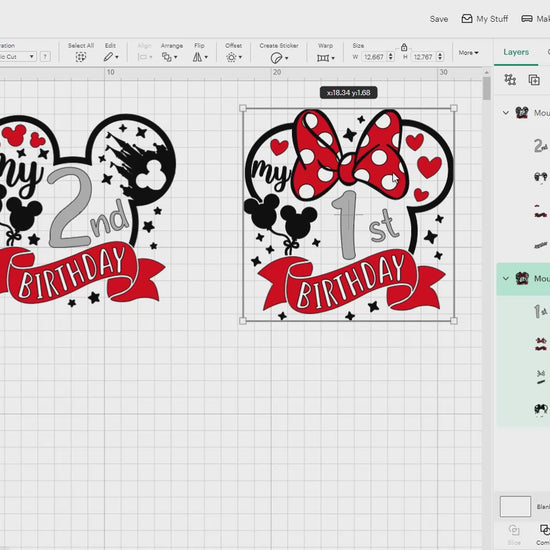
Task: Click the Create Sticker icon
Action: tap(276, 58)
